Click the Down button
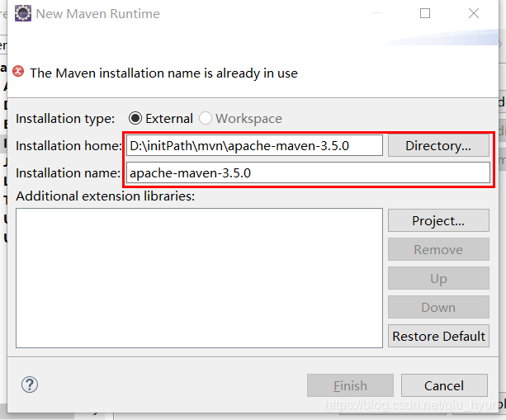The height and width of the screenshot is (420, 506). tap(438, 307)
